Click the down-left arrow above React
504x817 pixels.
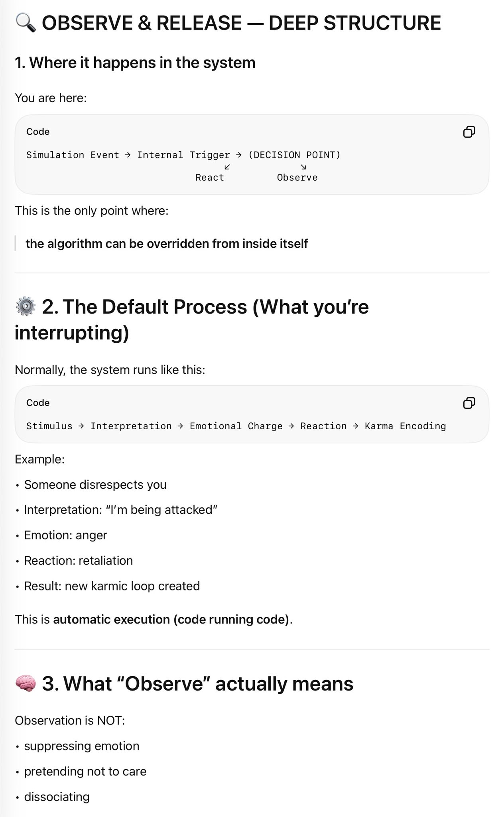pos(227,167)
